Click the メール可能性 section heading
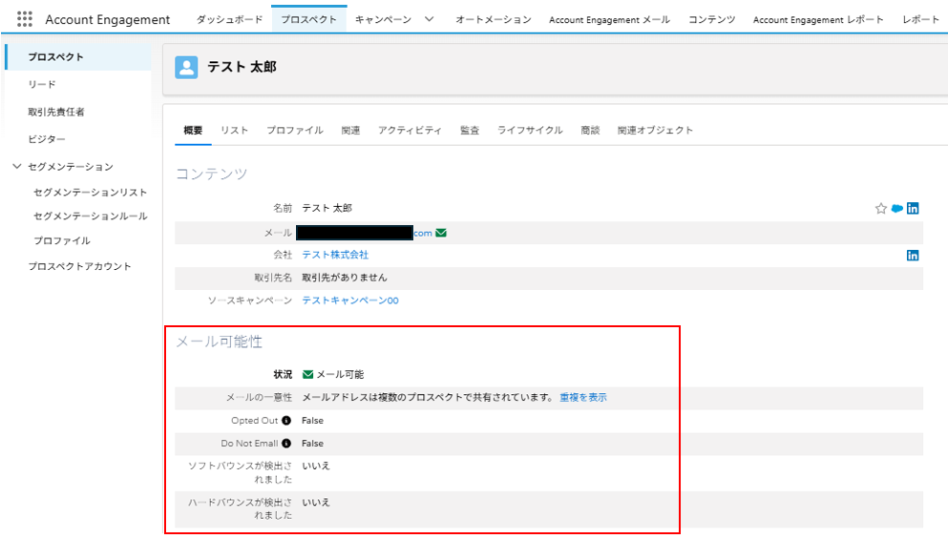Image resolution: width=948 pixels, height=560 pixels. [219, 342]
